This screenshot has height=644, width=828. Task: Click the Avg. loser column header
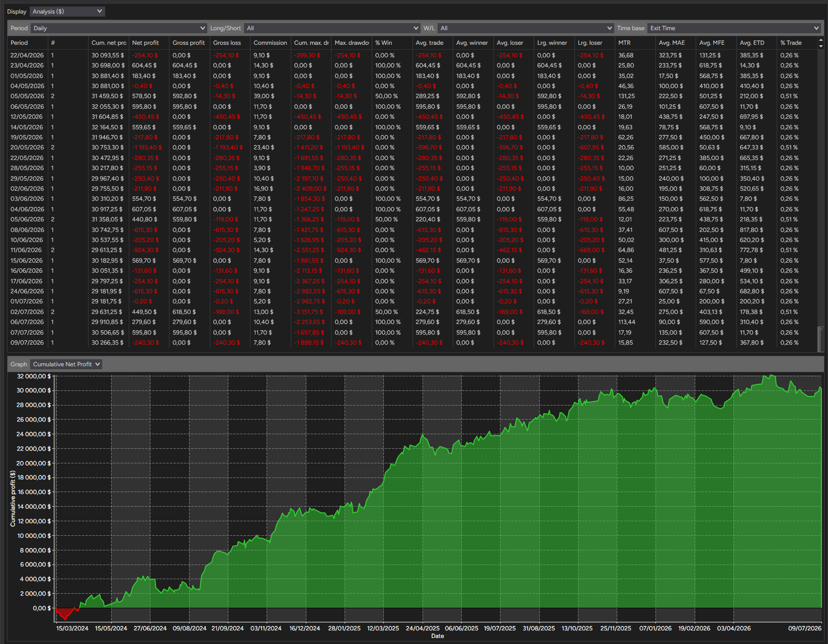click(514, 43)
